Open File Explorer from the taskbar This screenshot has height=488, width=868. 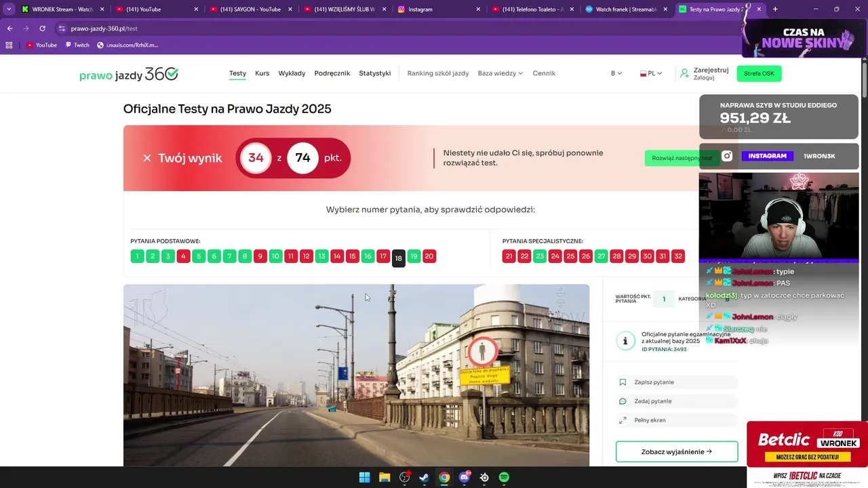pyautogui.click(x=384, y=477)
